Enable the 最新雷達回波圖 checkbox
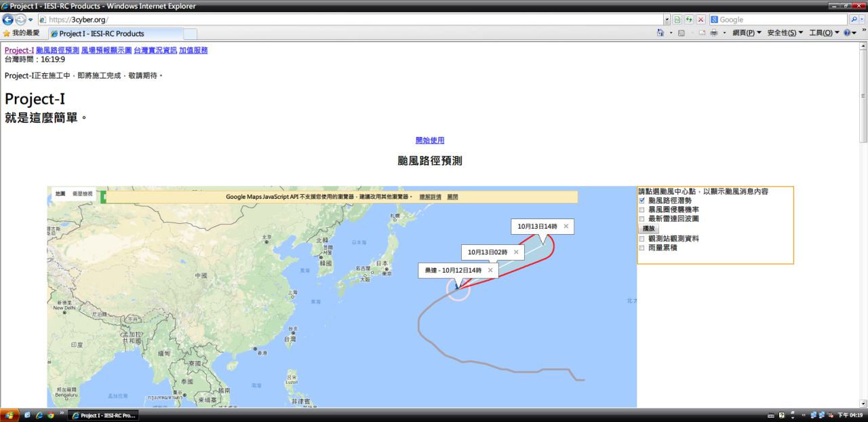 [642, 219]
